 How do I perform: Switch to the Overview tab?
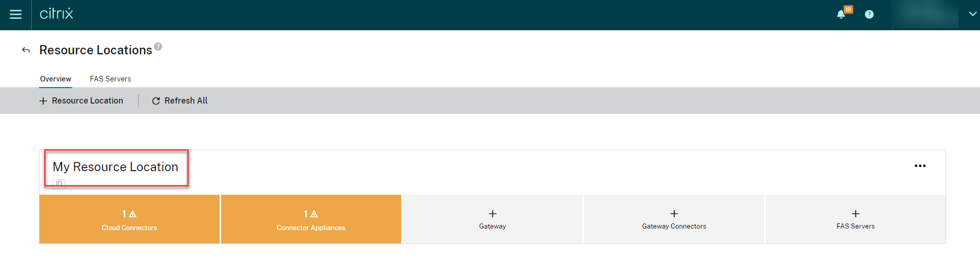[x=55, y=79]
